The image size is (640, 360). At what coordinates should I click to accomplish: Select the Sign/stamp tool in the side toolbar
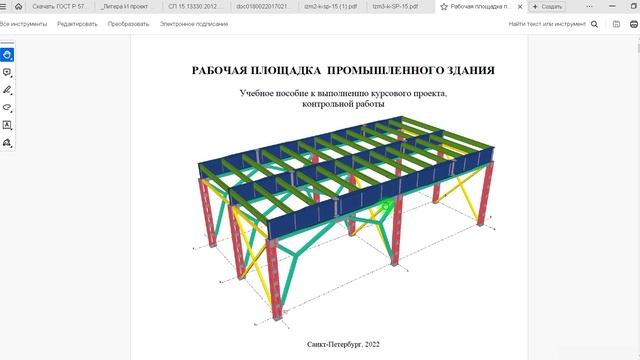(7, 142)
